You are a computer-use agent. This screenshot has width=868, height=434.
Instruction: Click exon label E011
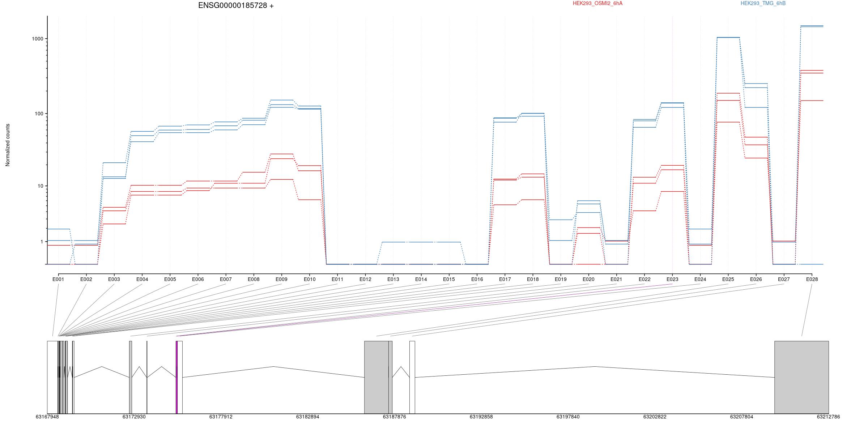[337, 279]
